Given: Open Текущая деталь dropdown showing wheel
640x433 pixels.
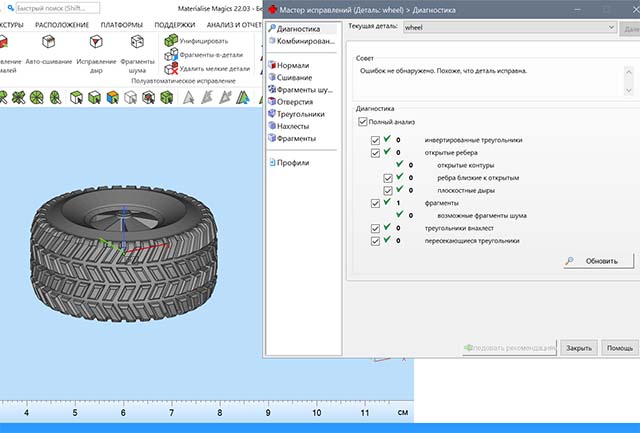Looking at the screenshot, I should pos(508,29).
